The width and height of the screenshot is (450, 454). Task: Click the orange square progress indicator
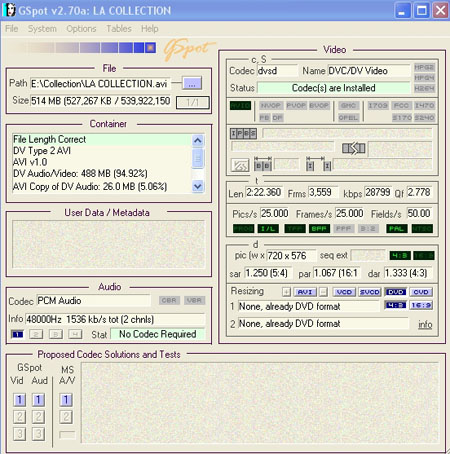(150, 48)
